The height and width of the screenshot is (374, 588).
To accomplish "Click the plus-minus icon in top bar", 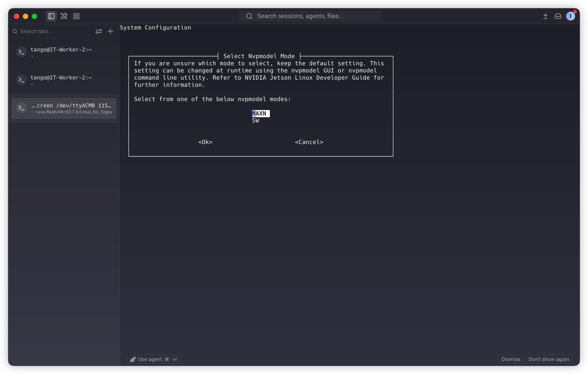I will (x=545, y=16).
